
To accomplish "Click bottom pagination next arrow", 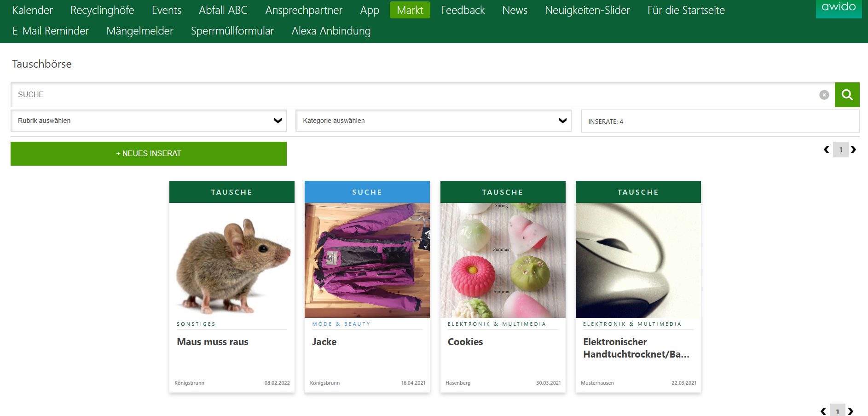I will pyautogui.click(x=851, y=411).
